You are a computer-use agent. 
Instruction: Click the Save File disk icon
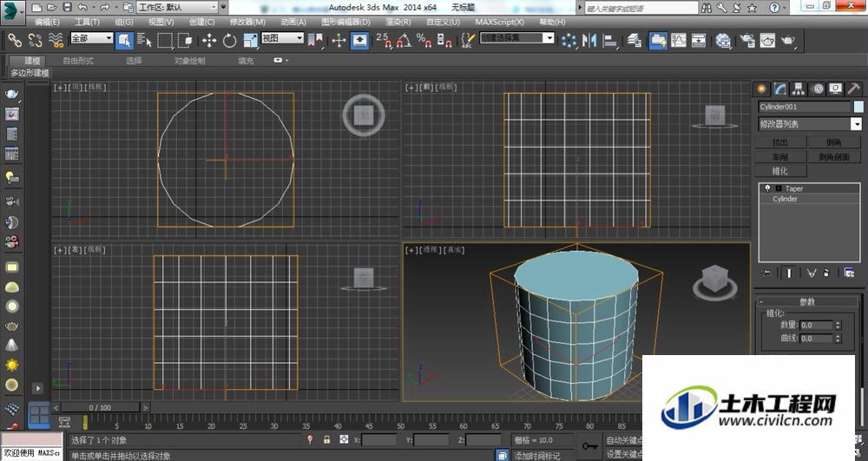(x=67, y=8)
